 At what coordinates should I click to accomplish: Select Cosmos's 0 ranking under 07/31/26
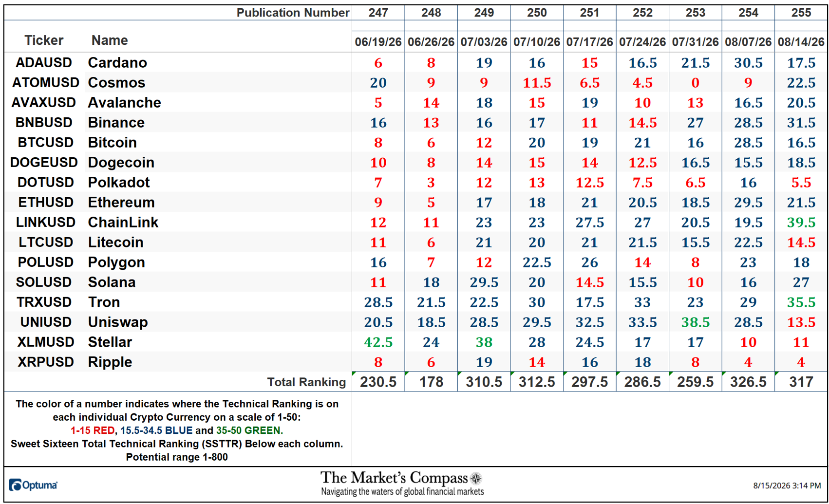(x=696, y=83)
